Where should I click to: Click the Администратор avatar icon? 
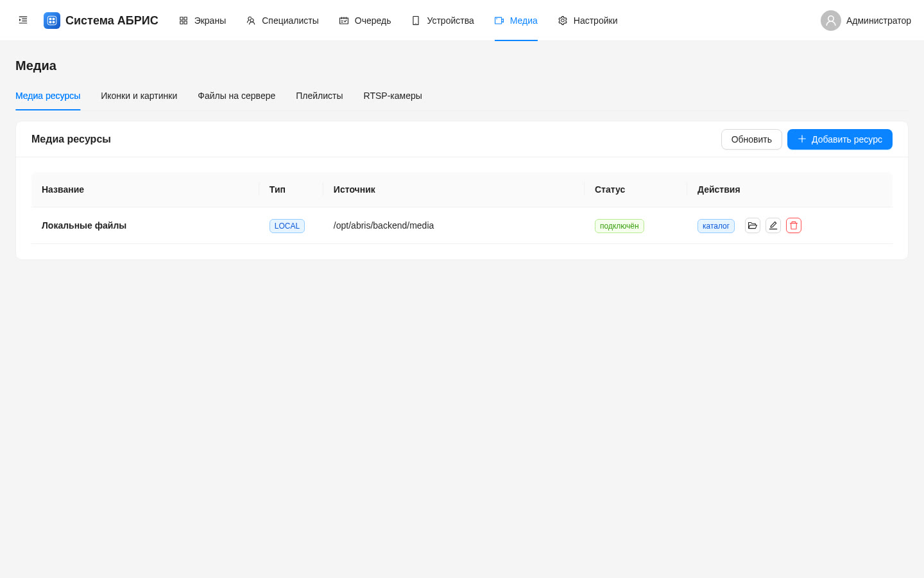pos(831,21)
